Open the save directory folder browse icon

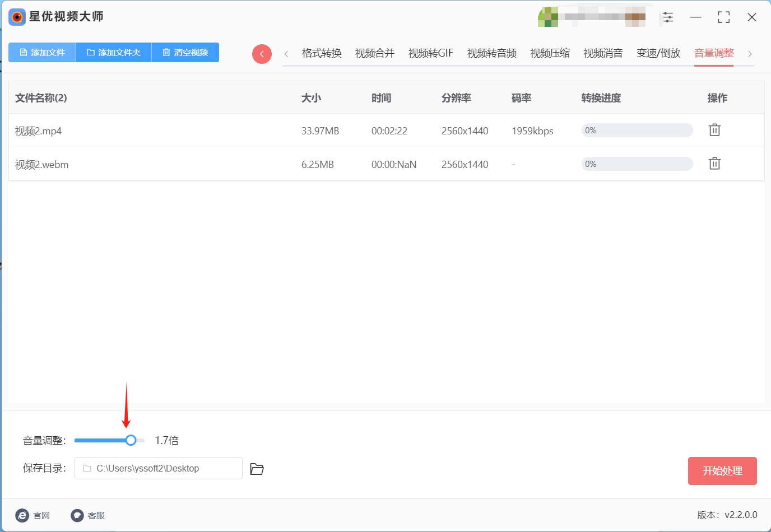pyautogui.click(x=257, y=469)
